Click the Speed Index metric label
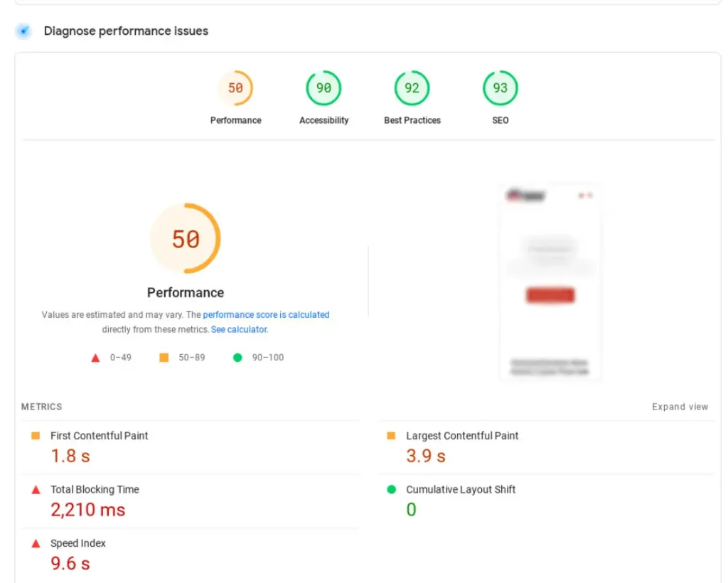This screenshot has width=728, height=583. pyautogui.click(x=78, y=544)
